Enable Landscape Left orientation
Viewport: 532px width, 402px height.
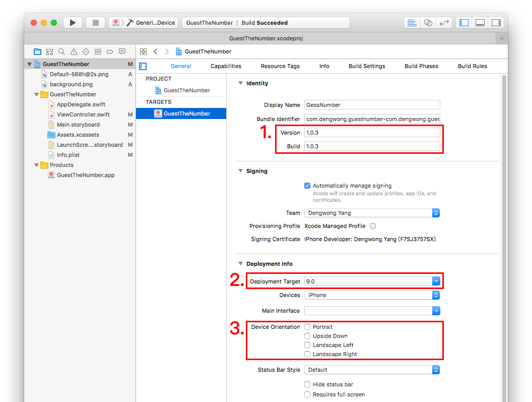click(x=307, y=345)
